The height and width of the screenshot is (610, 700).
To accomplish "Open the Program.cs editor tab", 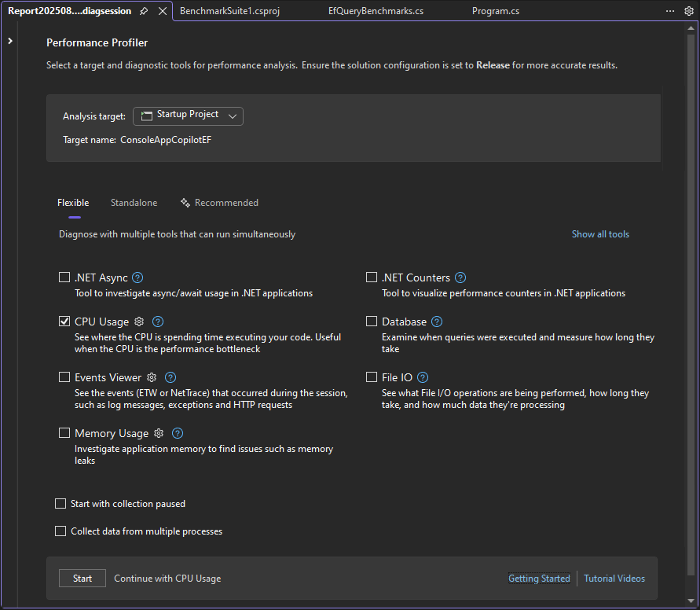I will pos(496,10).
